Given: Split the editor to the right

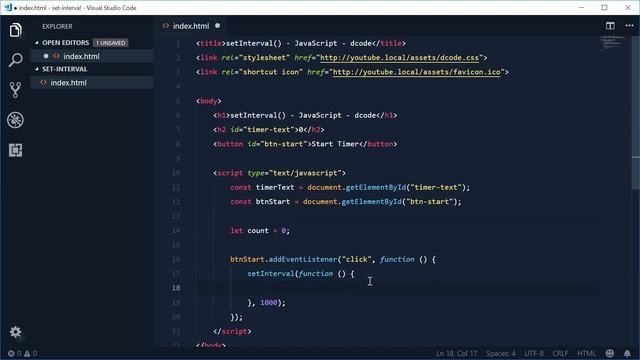Looking at the screenshot, I should [610, 26].
